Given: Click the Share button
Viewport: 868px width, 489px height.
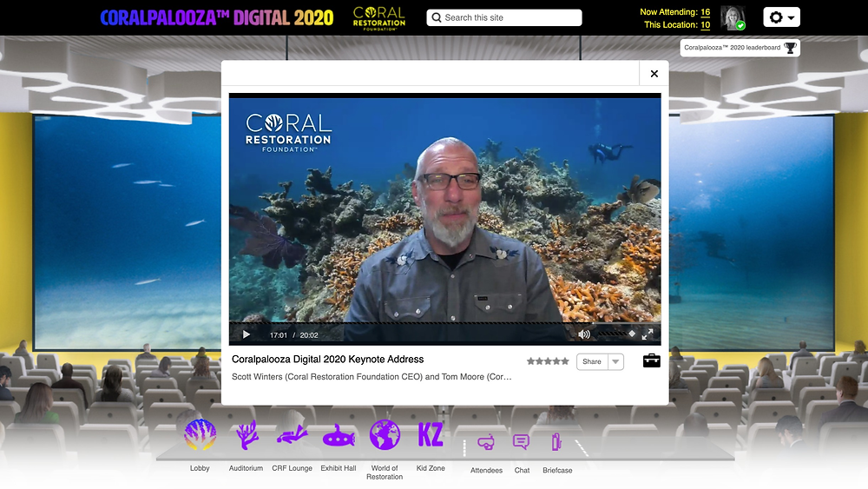Looking at the screenshot, I should tap(592, 361).
